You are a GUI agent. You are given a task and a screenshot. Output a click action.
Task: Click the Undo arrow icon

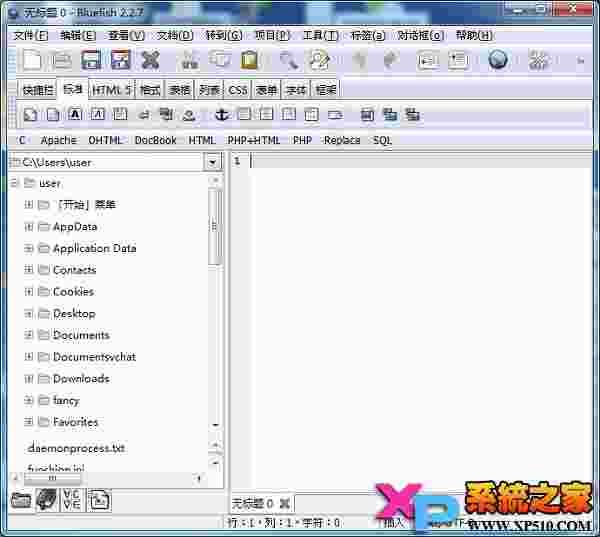pyautogui.click(x=360, y=60)
